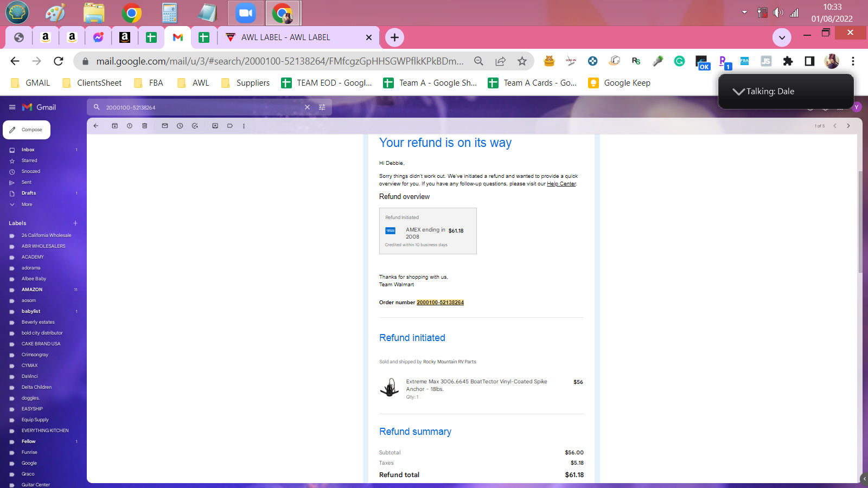The width and height of the screenshot is (868, 488).
Task: Click the Chrome address bar URL
Action: point(280,61)
